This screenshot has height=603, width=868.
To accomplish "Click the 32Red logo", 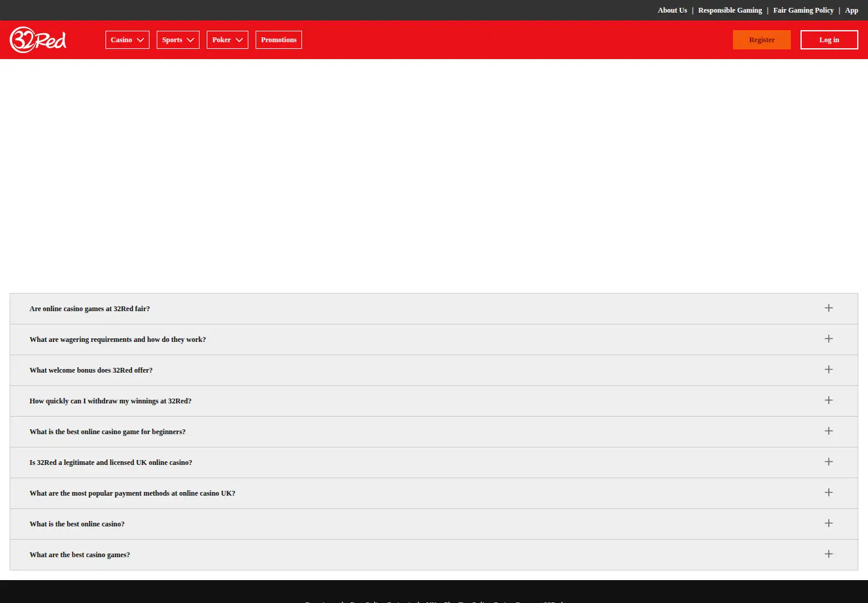I will [38, 40].
